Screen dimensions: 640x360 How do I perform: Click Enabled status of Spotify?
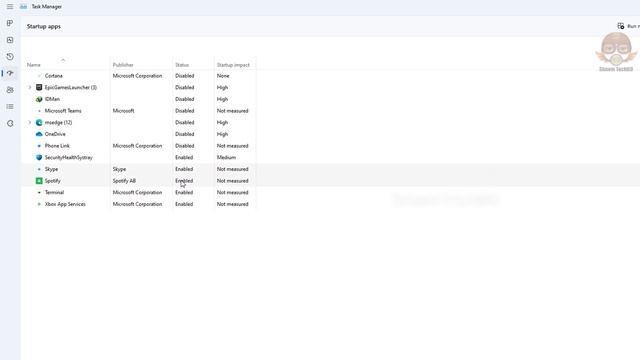(x=184, y=181)
